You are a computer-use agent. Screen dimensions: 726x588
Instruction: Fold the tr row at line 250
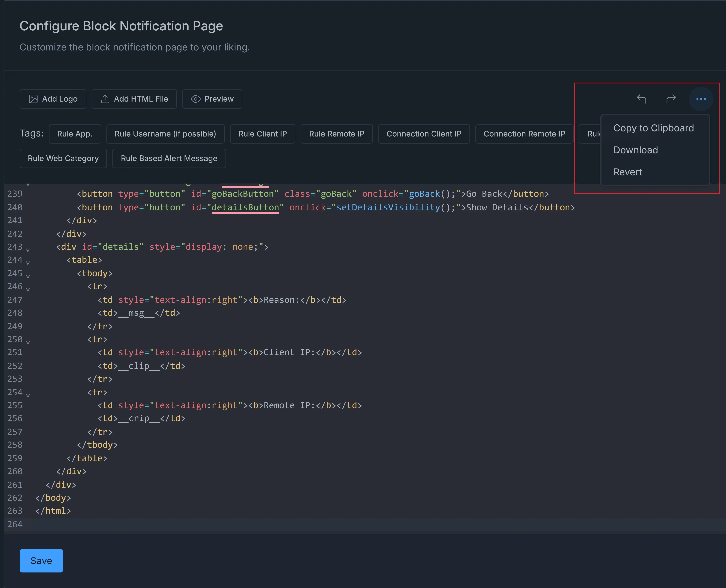[x=28, y=343]
